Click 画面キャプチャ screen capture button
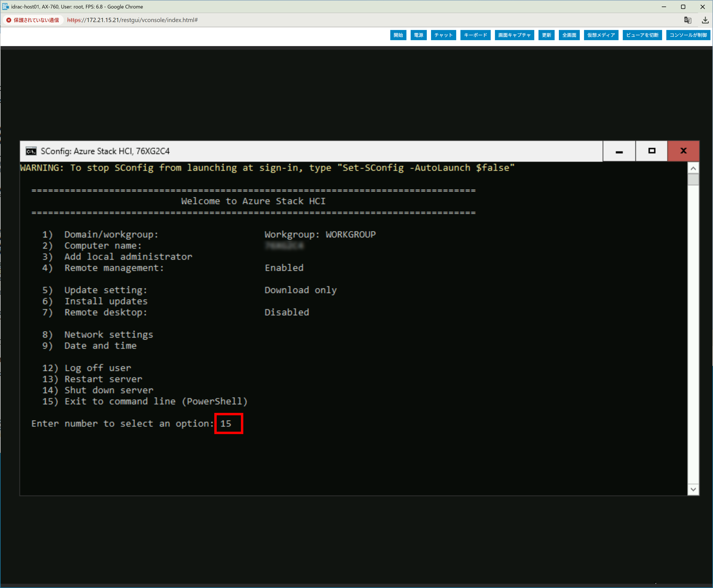The width and height of the screenshot is (713, 588). coord(514,35)
